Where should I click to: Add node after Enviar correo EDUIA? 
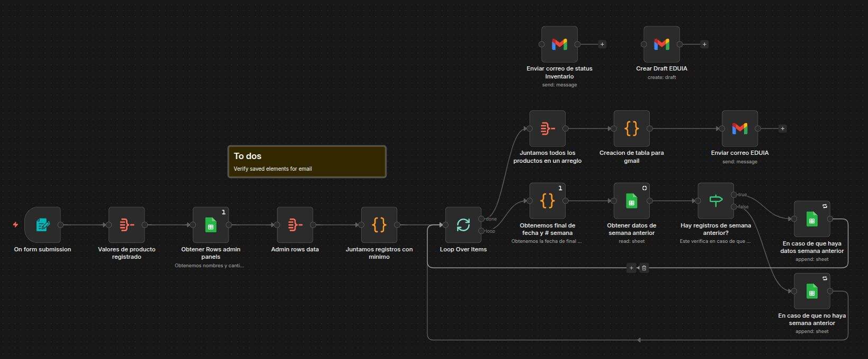(783, 128)
